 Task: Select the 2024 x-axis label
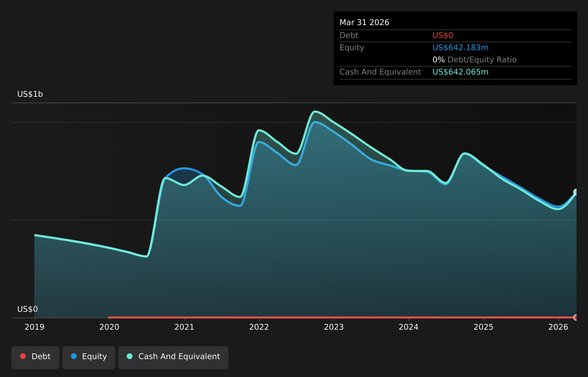pyautogui.click(x=409, y=327)
